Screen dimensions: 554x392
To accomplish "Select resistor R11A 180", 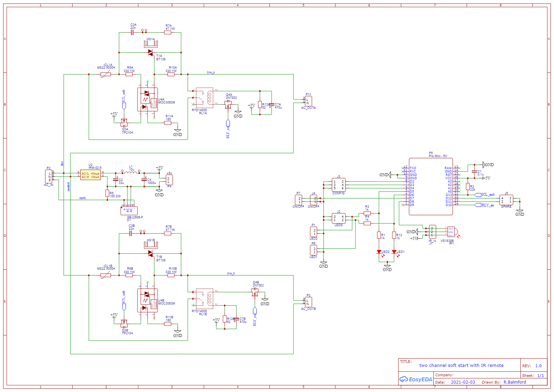I will [168, 123].
